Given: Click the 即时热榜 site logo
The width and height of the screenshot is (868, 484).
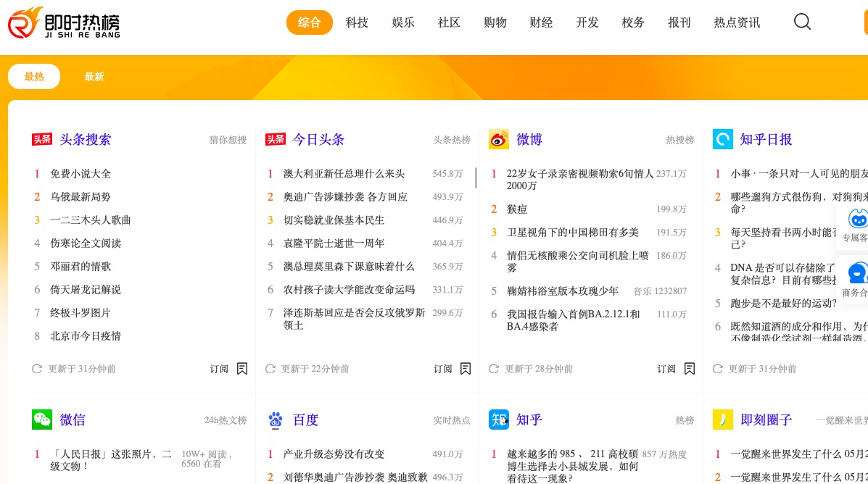Looking at the screenshot, I should tap(64, 22).
